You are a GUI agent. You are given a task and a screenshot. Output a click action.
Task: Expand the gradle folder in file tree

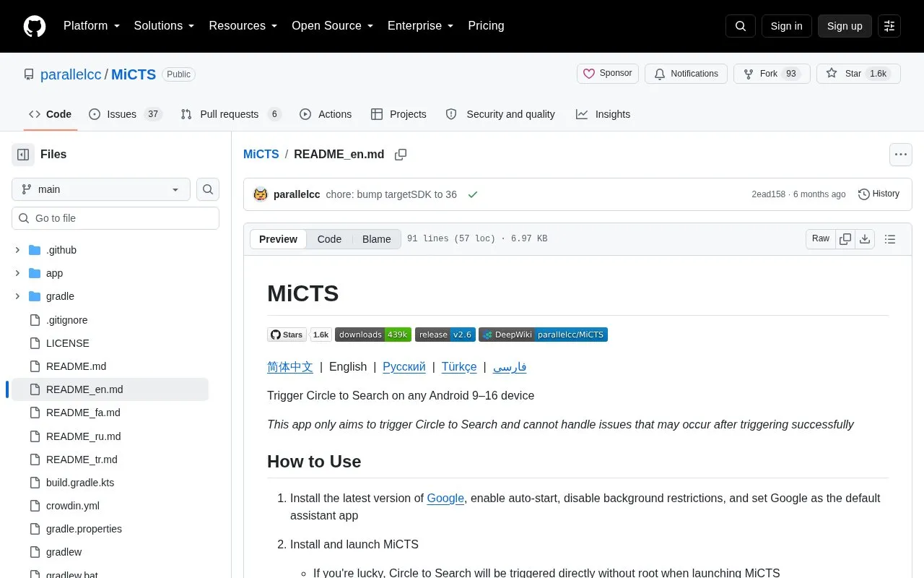coord(17,296)
